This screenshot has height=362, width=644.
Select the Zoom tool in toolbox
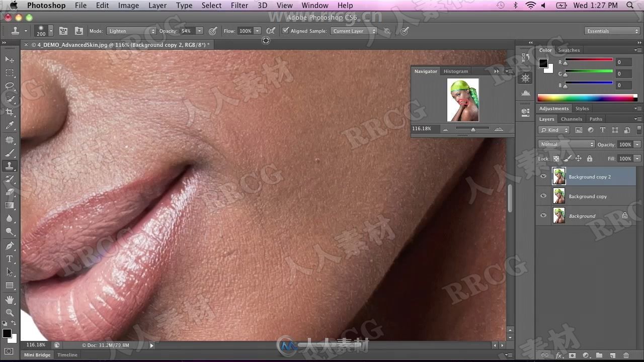pyautogui.click(x=10, y=313)
